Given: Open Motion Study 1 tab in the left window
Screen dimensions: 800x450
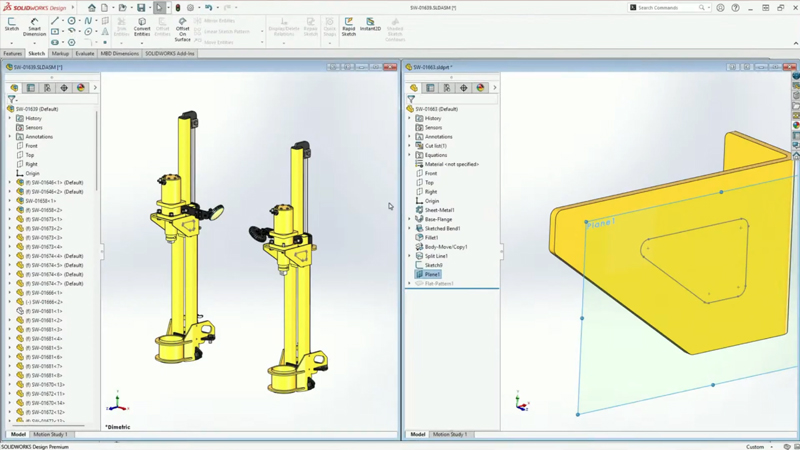Looking at the screenshot, I should pyautogui.click(x=50, y=435).
